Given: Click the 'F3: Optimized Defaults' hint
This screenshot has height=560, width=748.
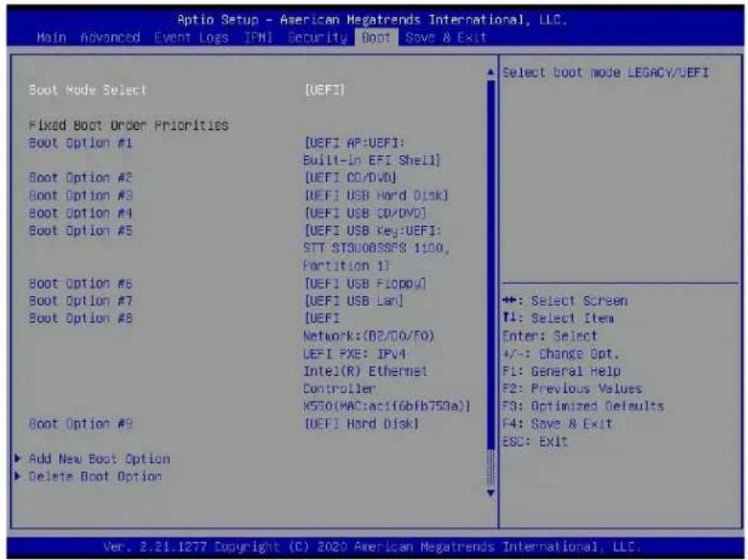Looking at the screenshot, I should [583, 407].
